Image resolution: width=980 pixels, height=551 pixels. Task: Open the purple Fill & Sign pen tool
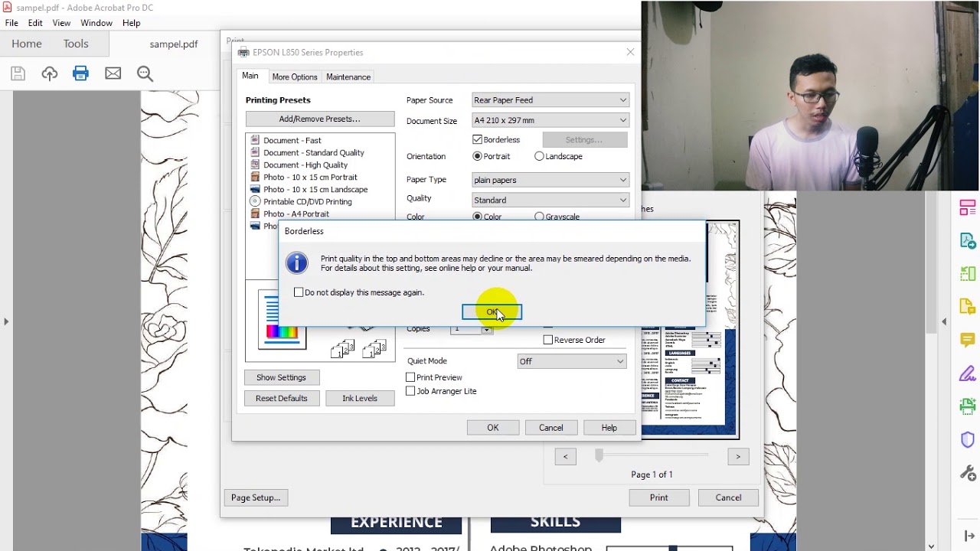pyautogui.click(x=967, y=373)
